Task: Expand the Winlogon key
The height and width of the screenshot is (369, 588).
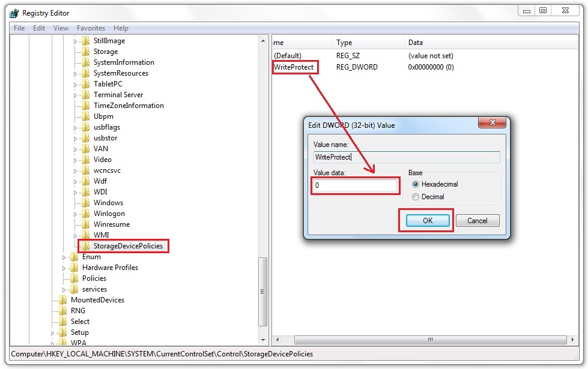Action: click(x=75, y=215)
